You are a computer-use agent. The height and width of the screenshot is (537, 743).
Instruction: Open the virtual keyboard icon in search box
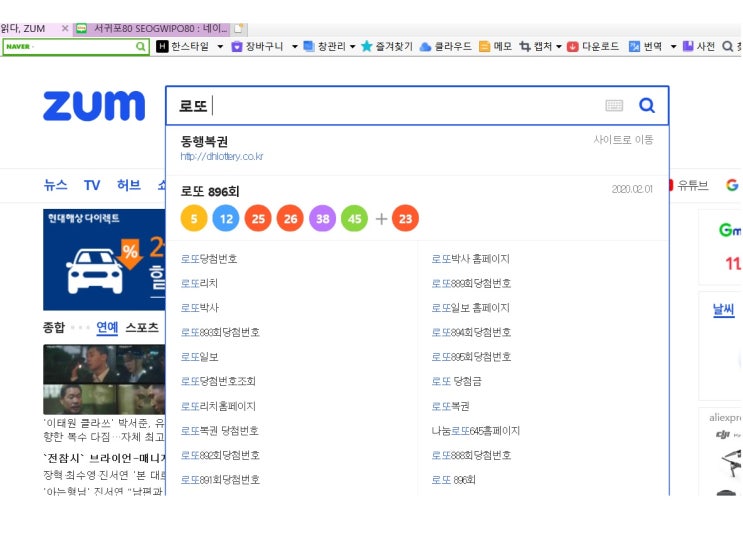tap(614, 106)
